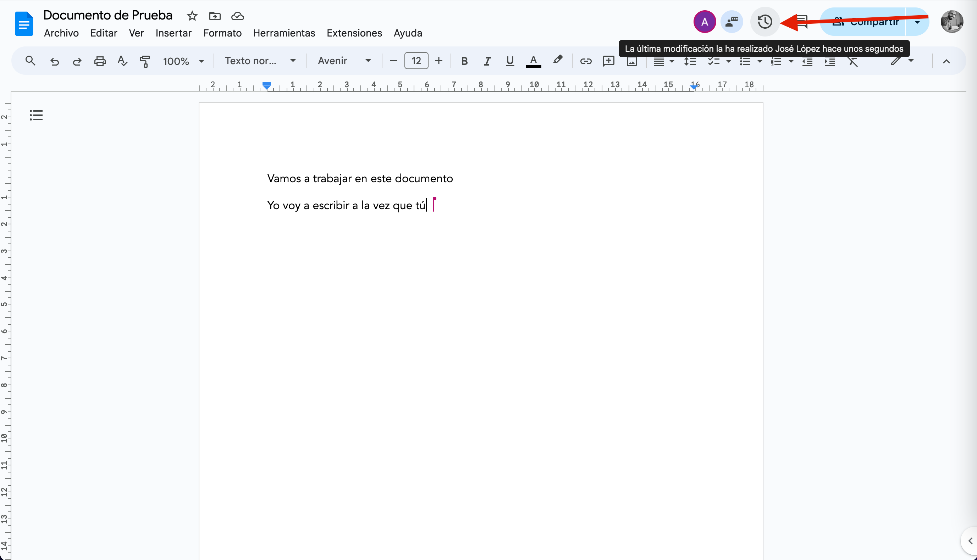Viewport: 977px width, 560px height.
Task: Click the paint format roller icon
Action: click(145, 61)
